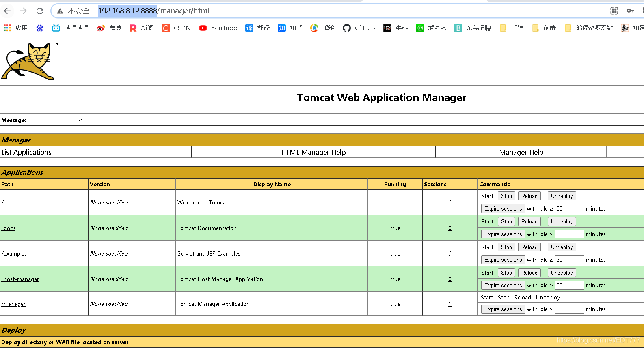Open the 邮箱 bookmark
The height and width of the screenshot is (348, 644).
pos(322,28)
